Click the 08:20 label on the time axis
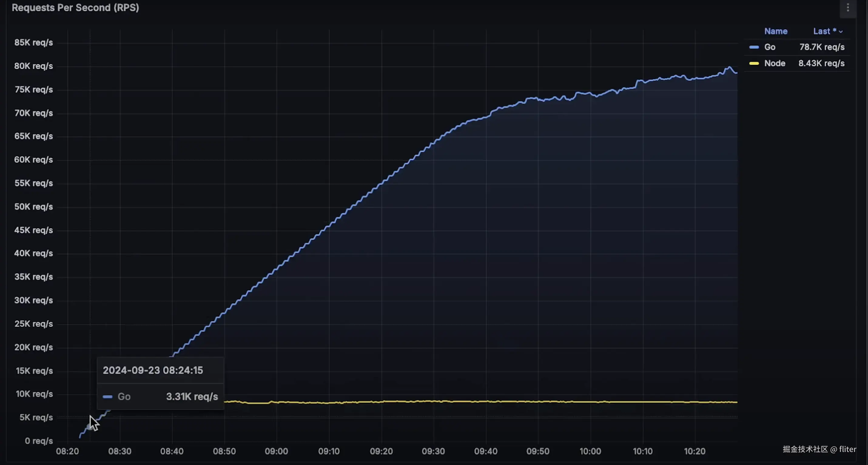 [x=67, y=451]
